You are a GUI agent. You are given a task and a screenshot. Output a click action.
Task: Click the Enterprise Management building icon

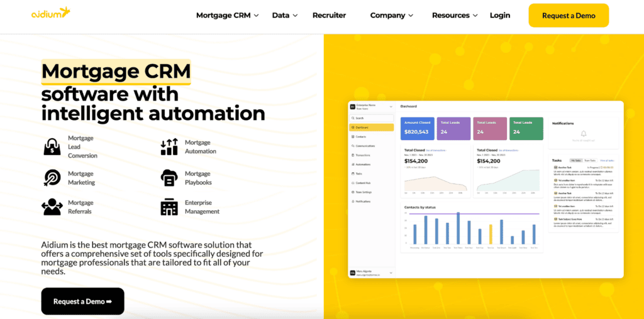[x=169, y=207]
